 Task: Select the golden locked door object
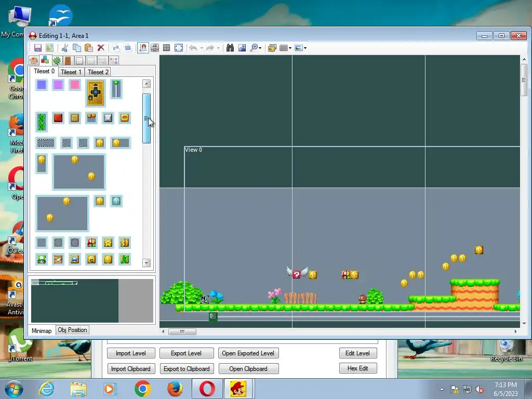pyautogui.click(x=96, y=93)
